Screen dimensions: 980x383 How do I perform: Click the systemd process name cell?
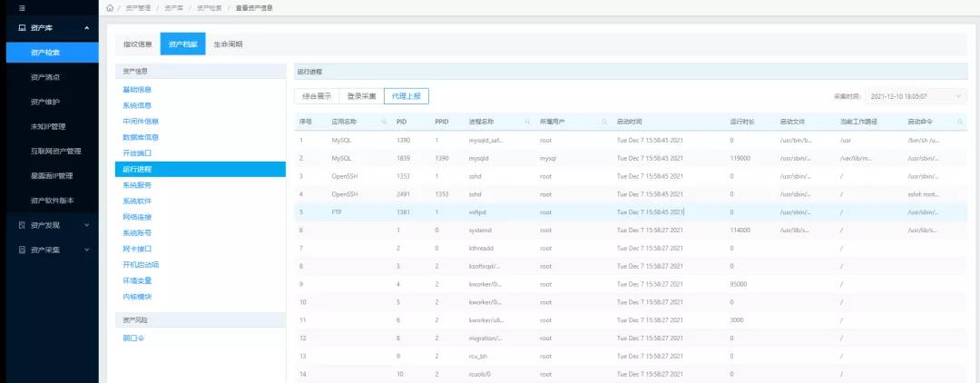click(480, 231)
